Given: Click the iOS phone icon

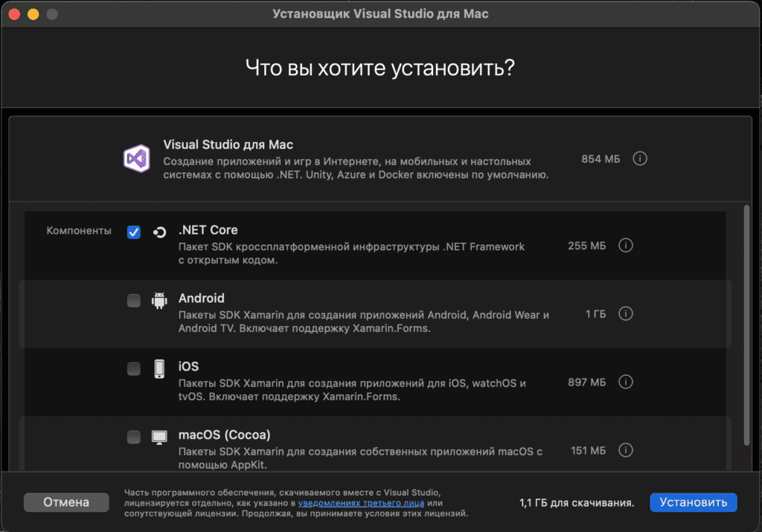Looking at the screenshot, I should point(159,369).
